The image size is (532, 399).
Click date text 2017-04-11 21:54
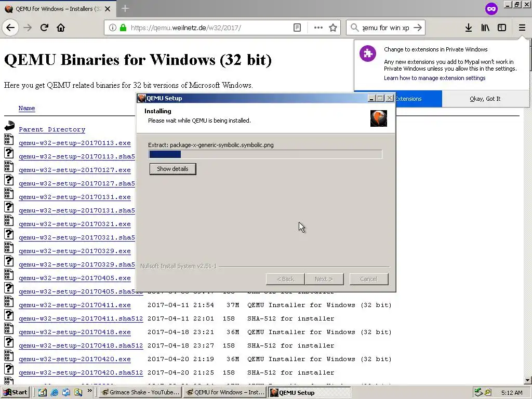click(180, 305)
